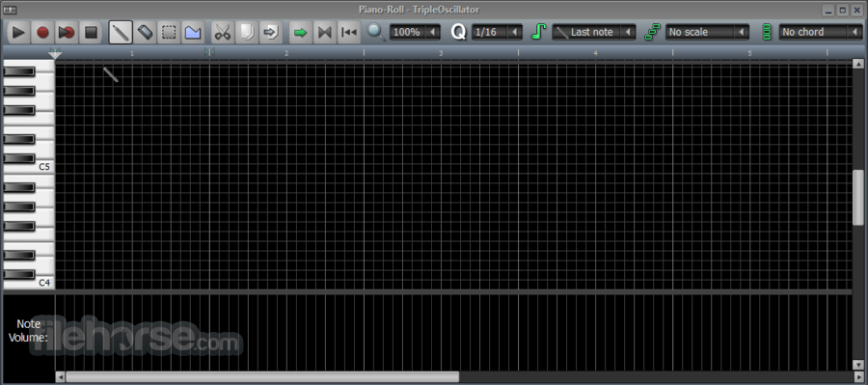
Task: Cut selected notes with scissors icon
Action: 223,33
